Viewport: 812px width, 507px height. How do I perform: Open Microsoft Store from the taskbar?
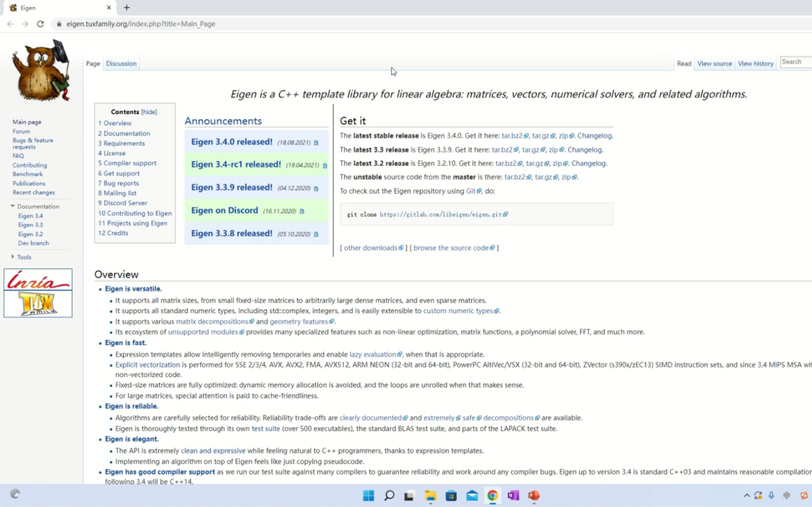pyautogui.click(x=451, y=495)
